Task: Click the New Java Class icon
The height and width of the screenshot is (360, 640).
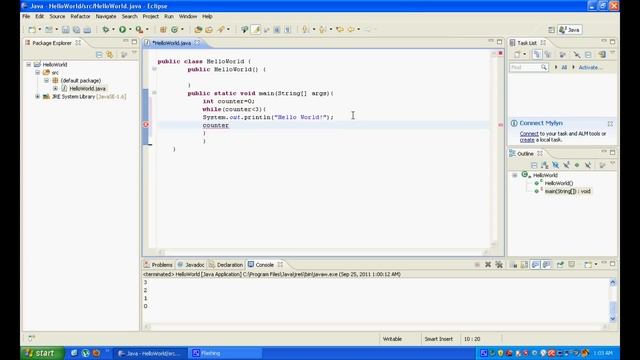Action: [x=175, y=29]
